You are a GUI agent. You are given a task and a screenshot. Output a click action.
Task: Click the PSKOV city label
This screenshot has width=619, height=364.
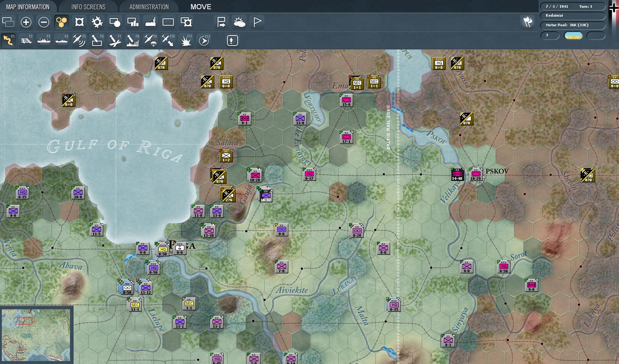coord(497,171)
